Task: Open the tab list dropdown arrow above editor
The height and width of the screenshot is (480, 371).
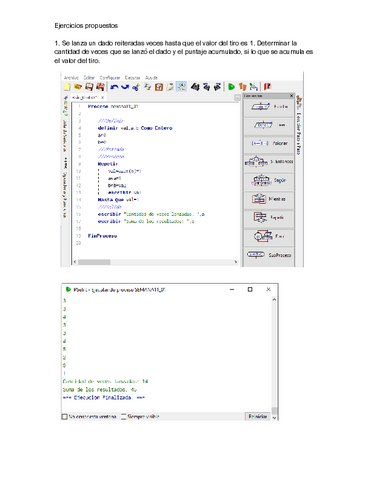Action: (237, 97)
